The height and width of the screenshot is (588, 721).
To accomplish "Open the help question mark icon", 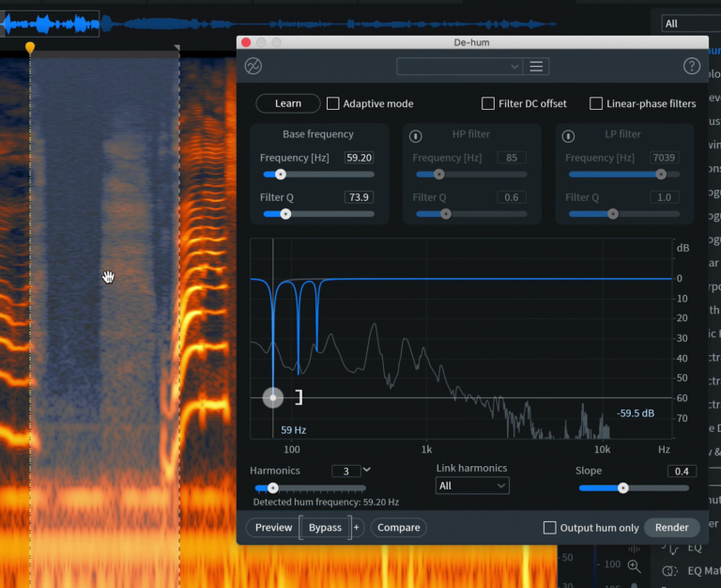I will [x=692, y=66].
